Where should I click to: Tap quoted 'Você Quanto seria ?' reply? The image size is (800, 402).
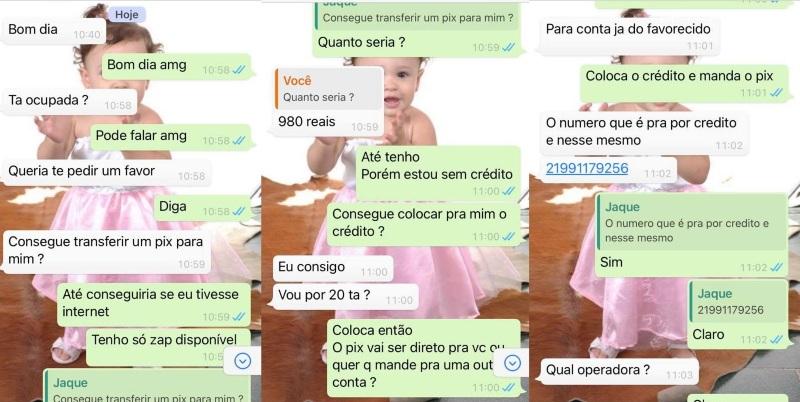329,89
